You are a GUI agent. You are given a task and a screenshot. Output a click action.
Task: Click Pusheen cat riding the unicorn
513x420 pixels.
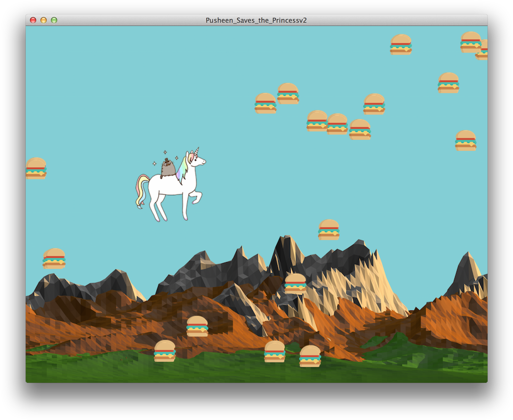tap(168, 168)
